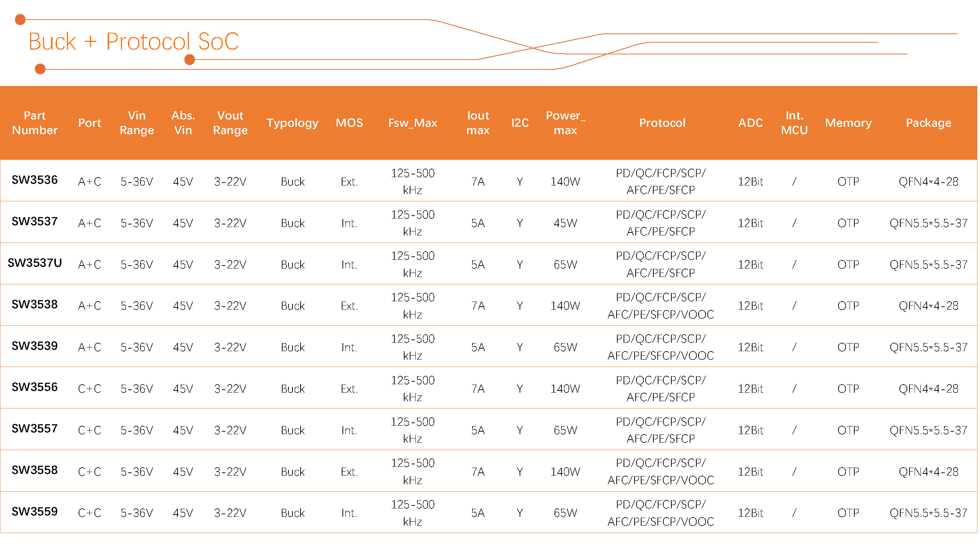Image resolution: width=980 pixels, height=551 pixels.
Task: Select the SW3558 part number
Action: [35, 471]
